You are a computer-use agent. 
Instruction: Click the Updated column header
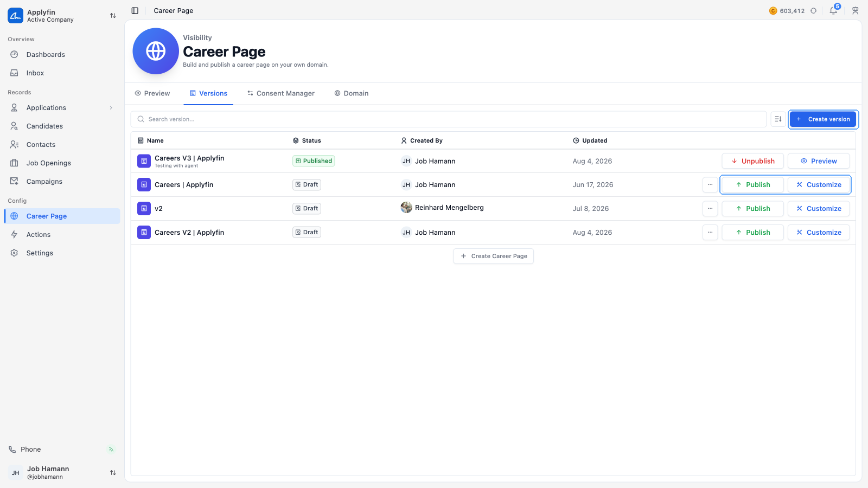(590, 140)
